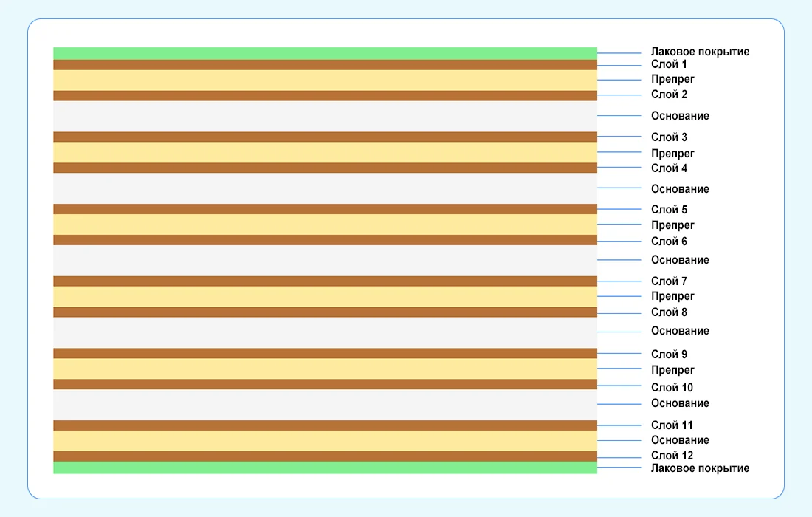The image size is (812, 517).
Task: Select gray core band between Слой 8 and Слой 9
Action: click(325, 332)
